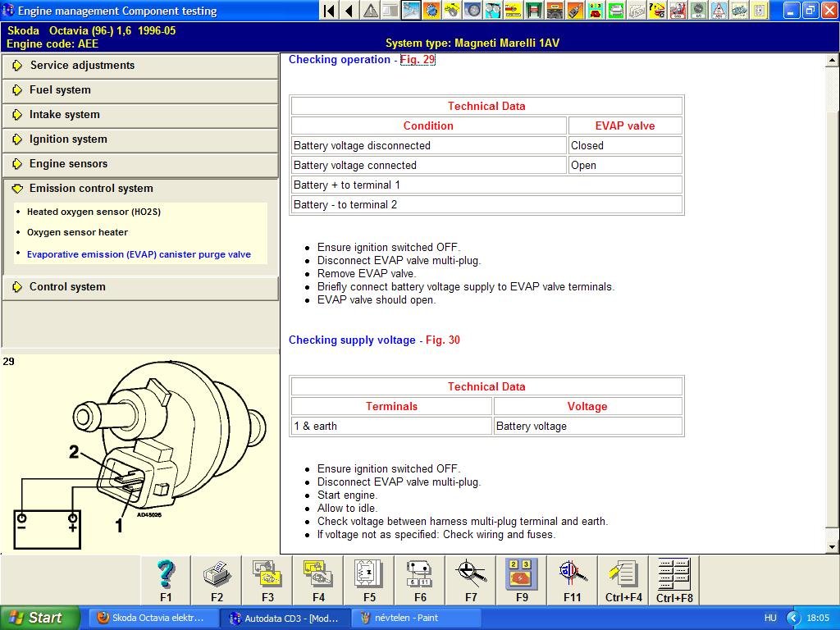Image resolution: width=840 pixels, height=630 pixels.
Task: Select the orange and blue globe toolbar icon
Action: (x=431, y=10)
